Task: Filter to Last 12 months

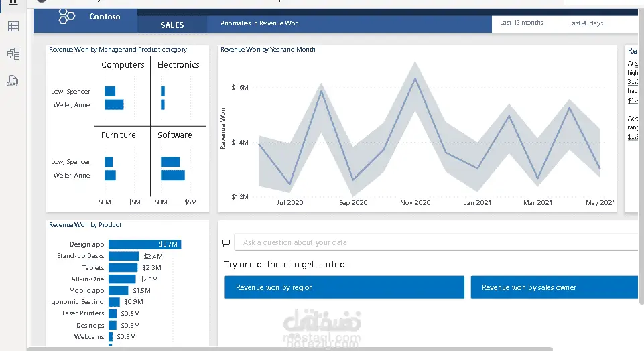Action: click(x=521, y=23)
